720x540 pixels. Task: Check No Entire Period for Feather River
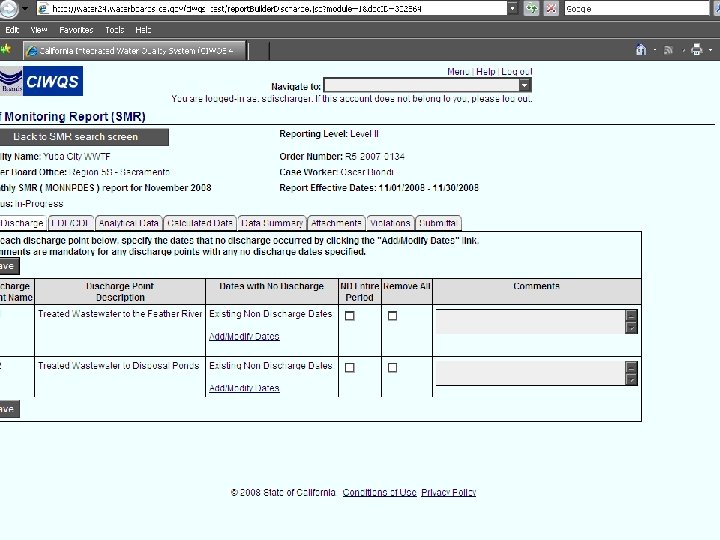(350, 316)
